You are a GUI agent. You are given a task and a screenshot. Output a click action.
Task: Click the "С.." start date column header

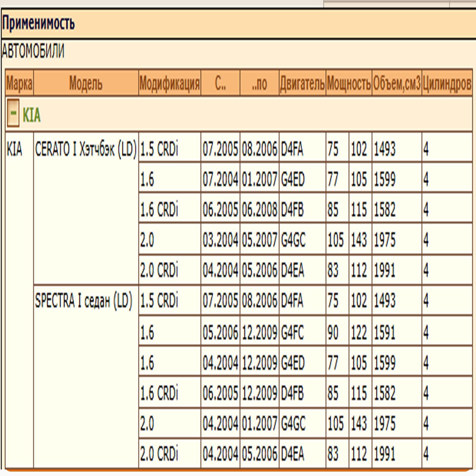tap(220, 83)
